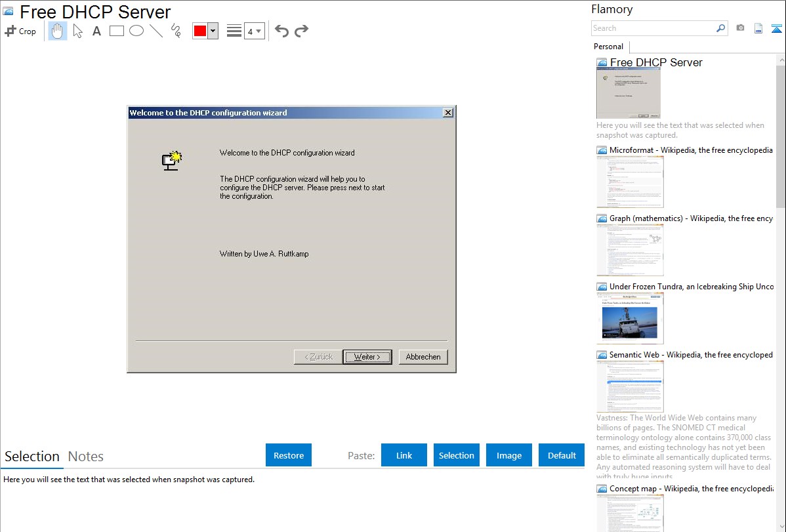Viewport: 786px width, 532px height.
Task: Paste with Default option
Action: point(562,455)
